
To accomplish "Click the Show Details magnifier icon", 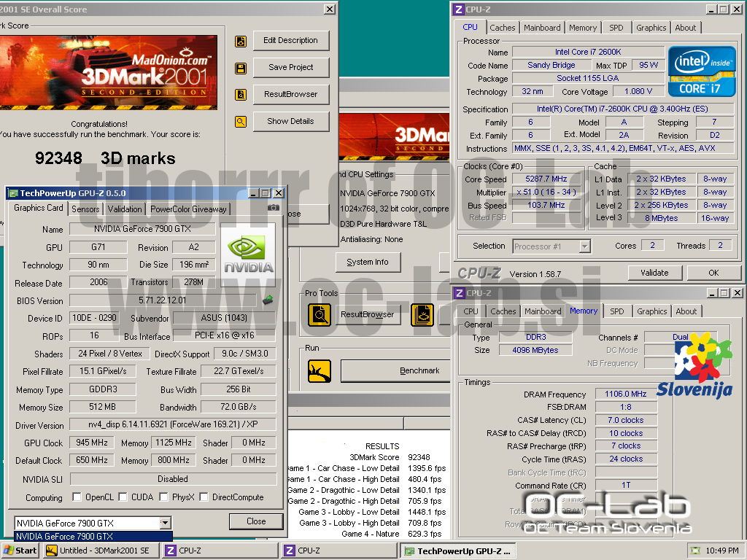I will (x=241, y=122).
